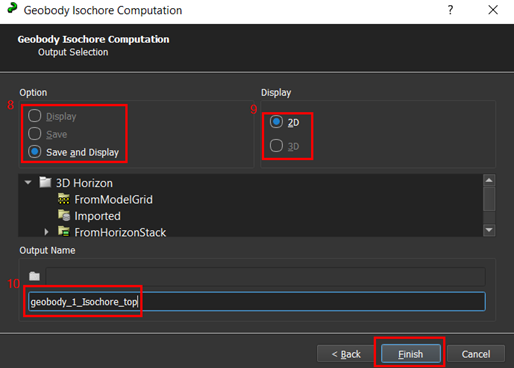Select the 2D display radio button

tap(276, 122)
